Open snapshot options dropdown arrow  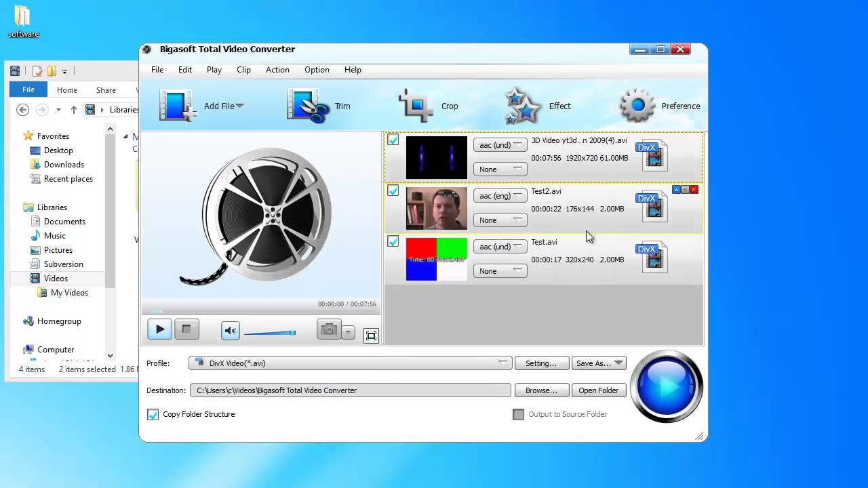click(x=348, y=332)
